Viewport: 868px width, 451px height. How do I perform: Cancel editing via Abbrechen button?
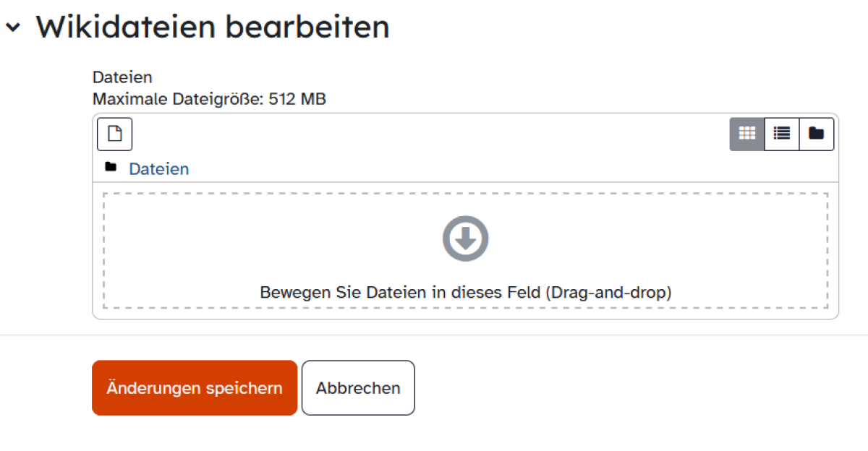coord(358,388)
